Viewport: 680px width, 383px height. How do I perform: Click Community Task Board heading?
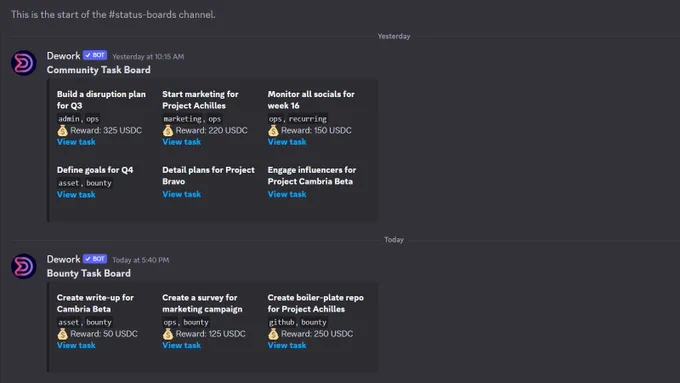point(99,70)
